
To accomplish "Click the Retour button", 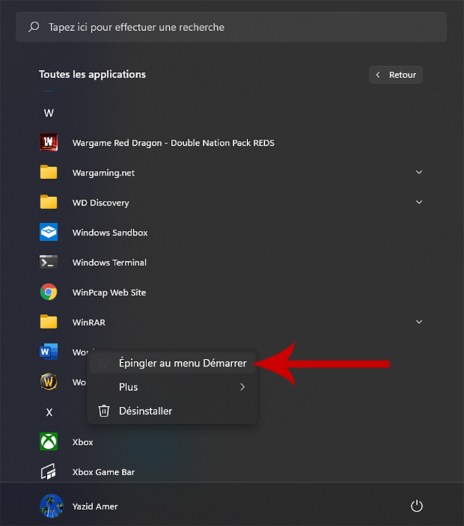I will [396, 75].
